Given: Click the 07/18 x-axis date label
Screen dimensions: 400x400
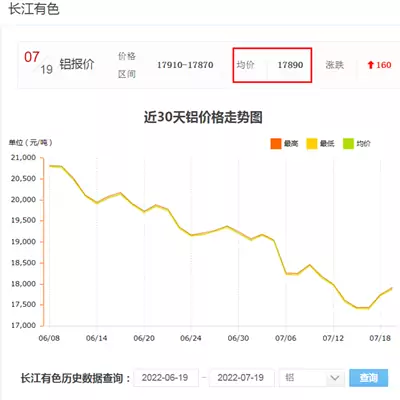Looking at the screenshot, I should 380,338.
